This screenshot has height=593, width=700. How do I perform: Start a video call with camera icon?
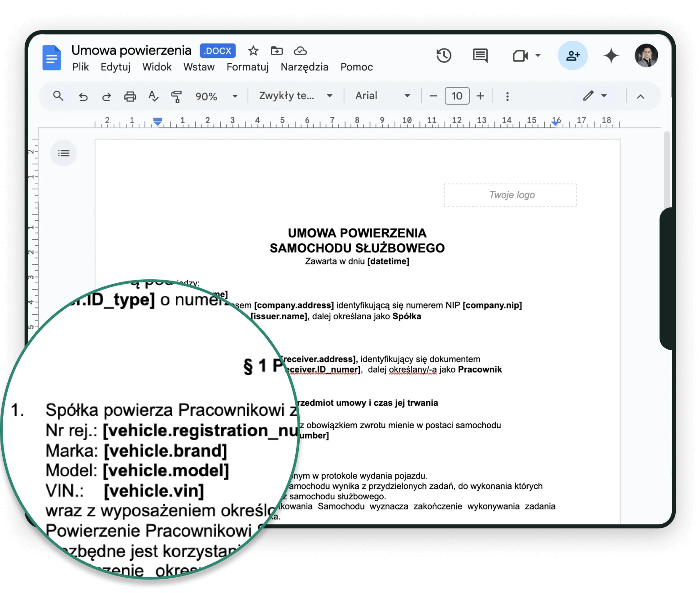point(520,56)
